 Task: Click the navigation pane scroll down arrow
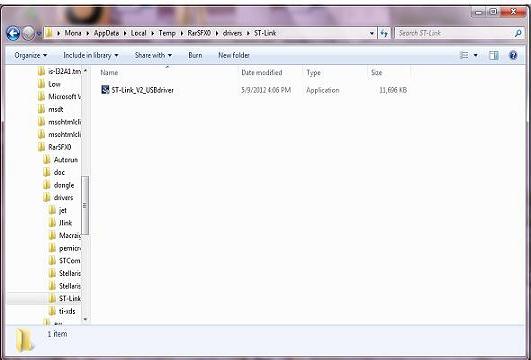[85, 319]
